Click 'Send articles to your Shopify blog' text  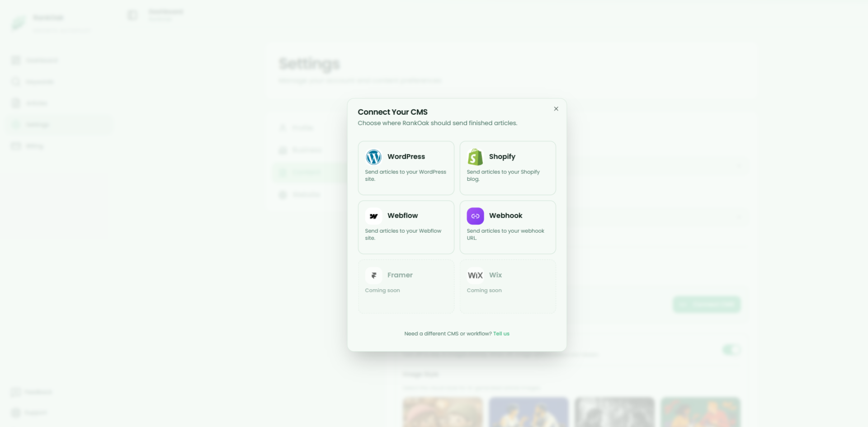[503, 175]
